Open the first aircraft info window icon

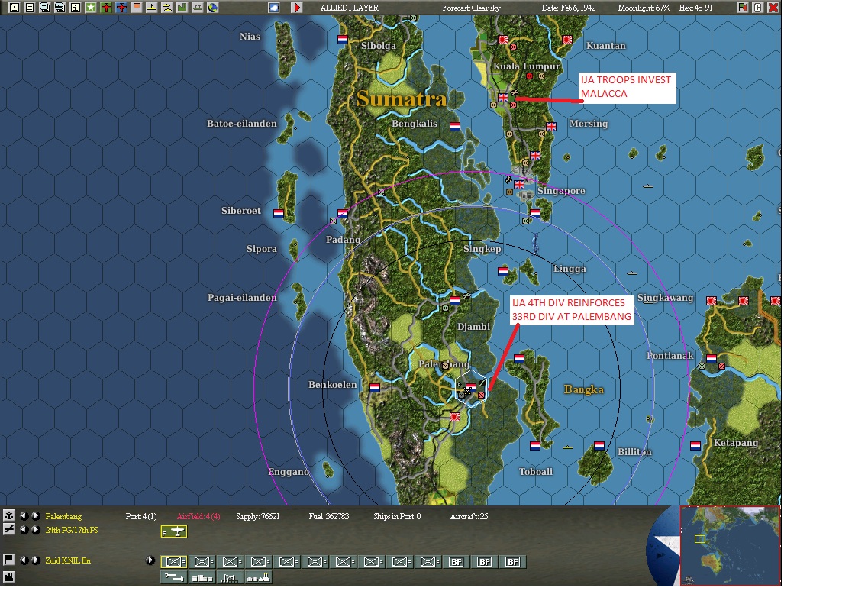pos(45,7)
